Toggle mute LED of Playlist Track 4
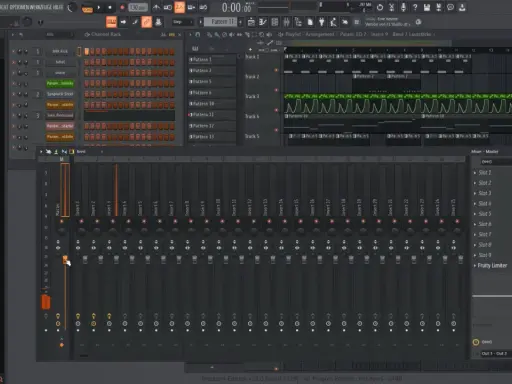Viewport: 512px width, 384px height. pos(276,130)
